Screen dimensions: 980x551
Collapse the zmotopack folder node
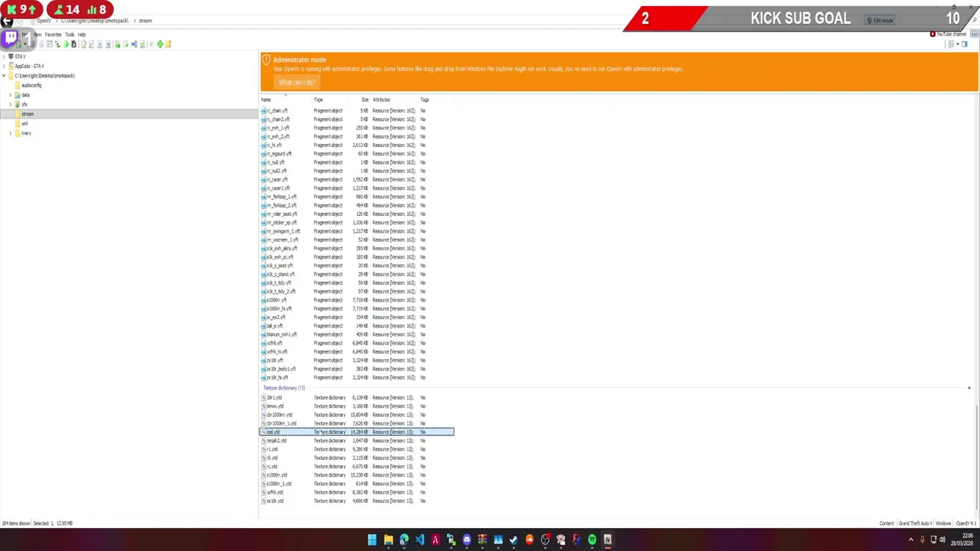point(4,76)
